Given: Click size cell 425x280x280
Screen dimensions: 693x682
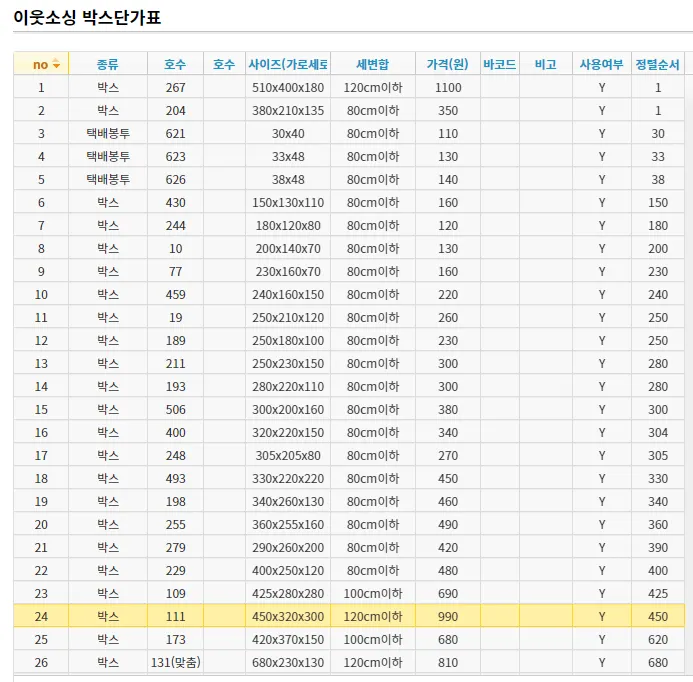Looking at the screenshot, I should (x=288, y=593).
